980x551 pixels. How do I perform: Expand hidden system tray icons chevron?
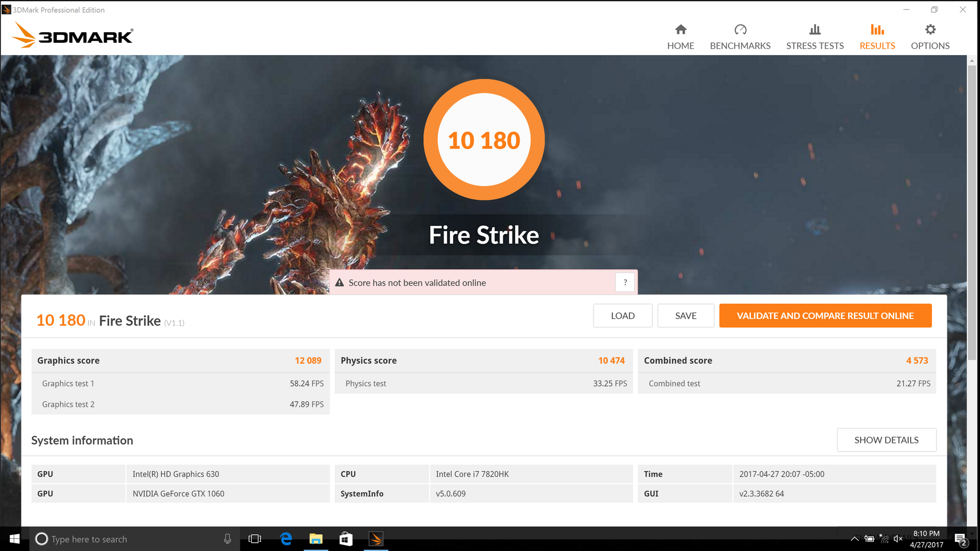[854, 539]
